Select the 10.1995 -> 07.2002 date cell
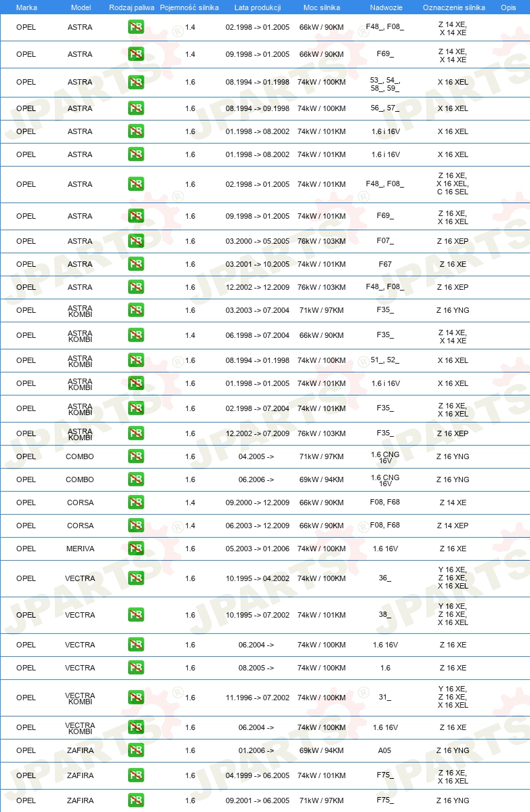The width and height of the screenshot is (530, 812). (258, 615)
